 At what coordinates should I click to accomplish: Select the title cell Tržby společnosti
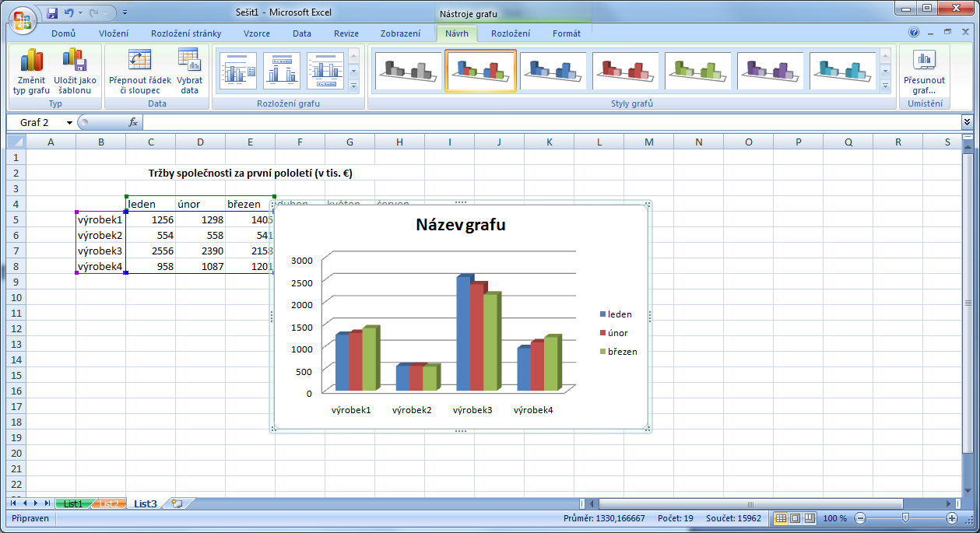pyautogui.click(x=250, y=173)
